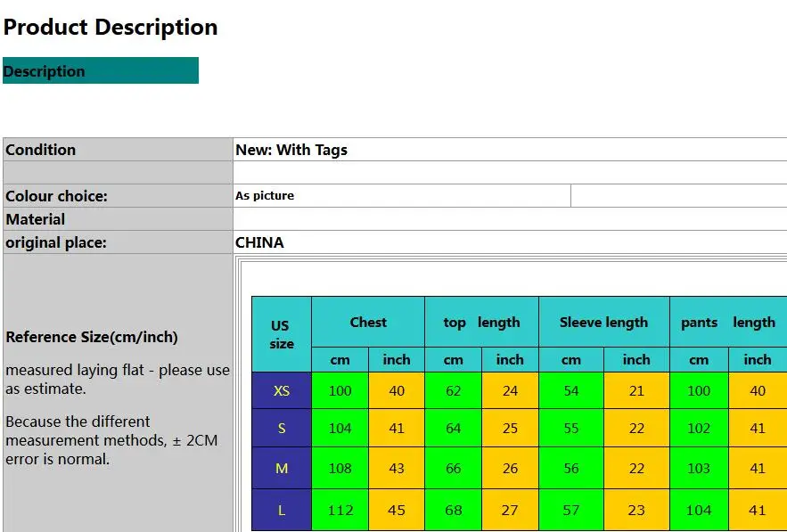Image resolution: width=787 pixels, height=532 pixels.
Task: Click the "inch" subheader under pants length
Action: [758, 359]
